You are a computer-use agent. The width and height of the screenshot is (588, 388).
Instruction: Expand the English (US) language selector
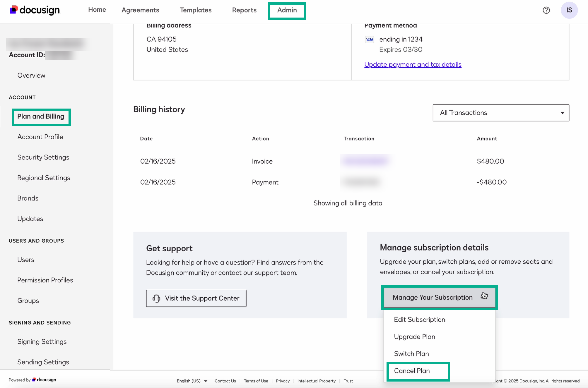[192, 381]
